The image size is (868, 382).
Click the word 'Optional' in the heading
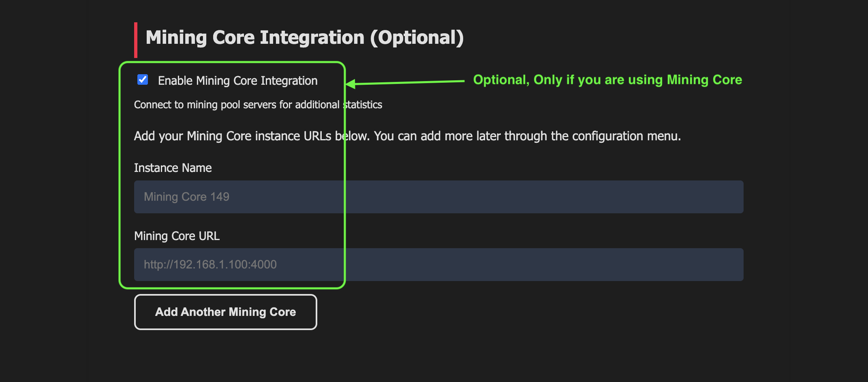tap(417, 38)
